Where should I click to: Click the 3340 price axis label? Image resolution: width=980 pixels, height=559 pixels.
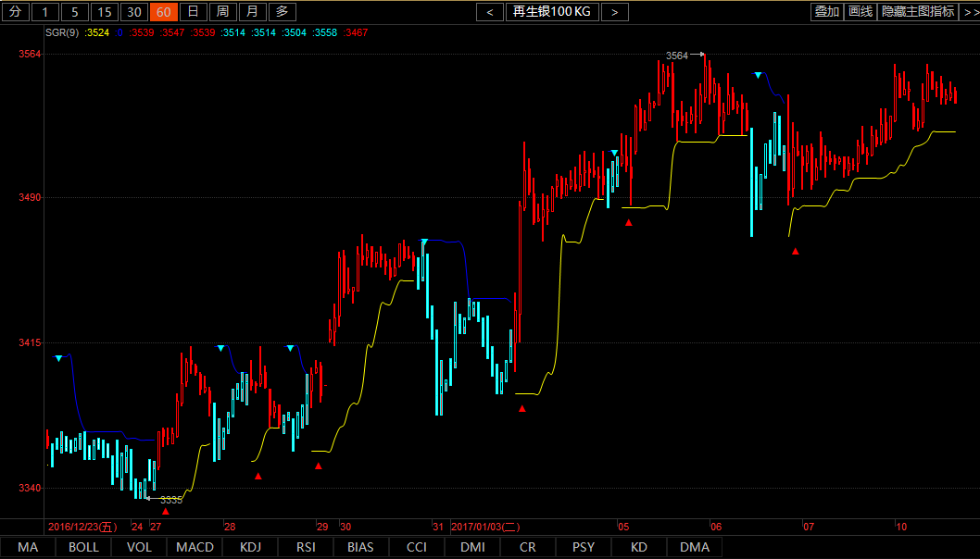pyautogui.click(x=30, y=488)
